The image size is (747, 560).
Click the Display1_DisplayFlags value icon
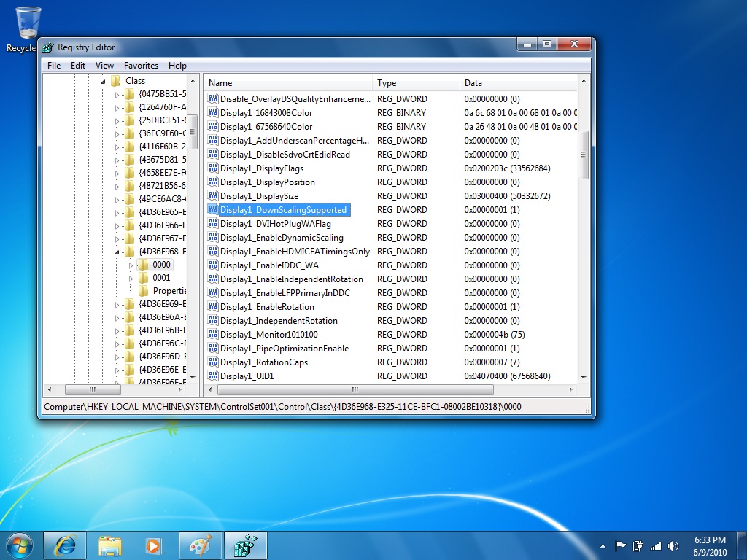click(213, 168)
